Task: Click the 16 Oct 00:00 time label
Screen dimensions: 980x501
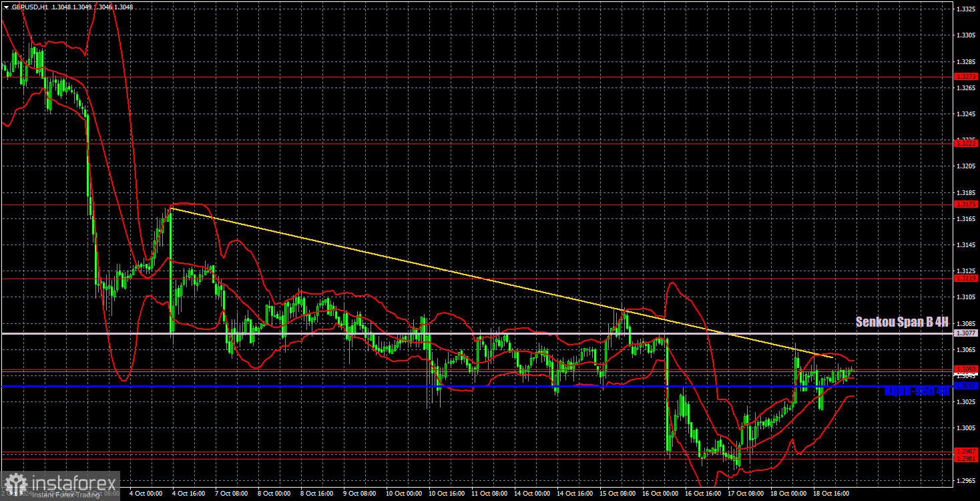Action: [x=660, y=494]
